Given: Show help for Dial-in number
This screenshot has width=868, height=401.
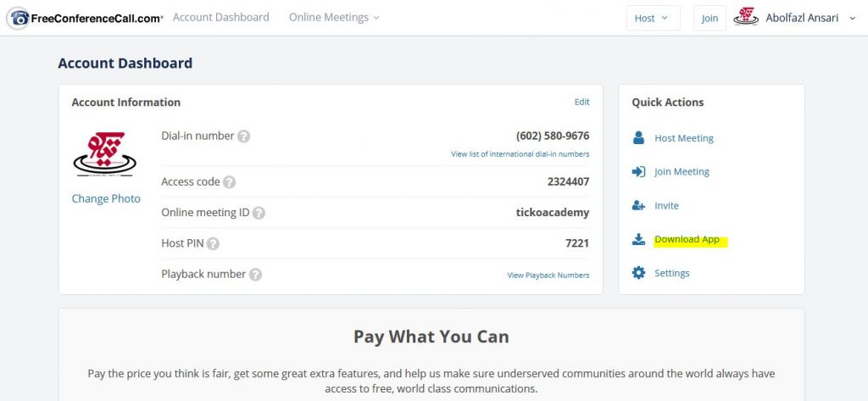Looking at the screenshot, I should click(x=243, y=136).
